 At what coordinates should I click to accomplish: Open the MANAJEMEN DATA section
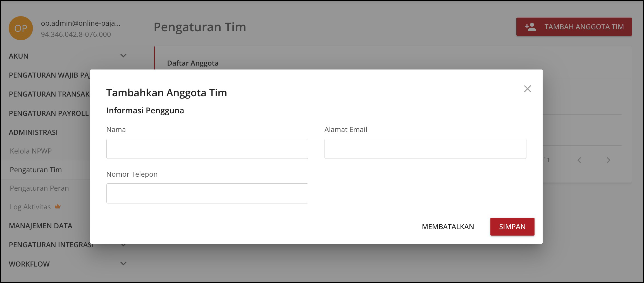click(40, 226)
